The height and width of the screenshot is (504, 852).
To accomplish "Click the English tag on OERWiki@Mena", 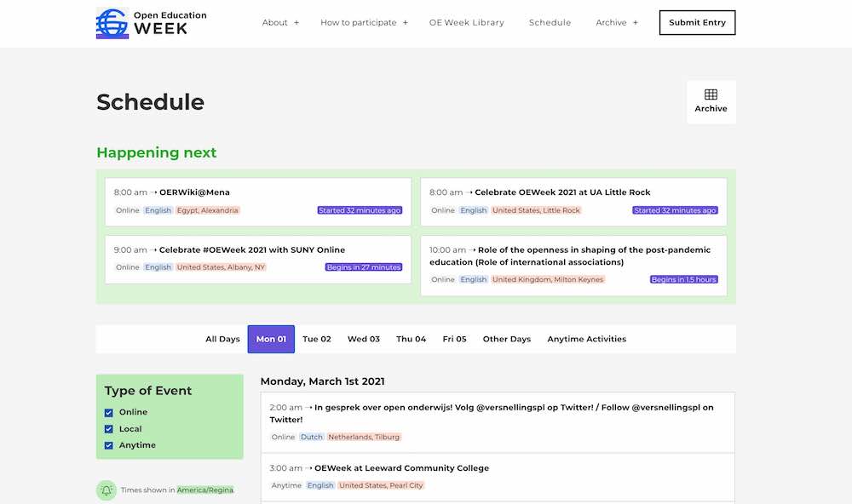I will click(158, 210).
